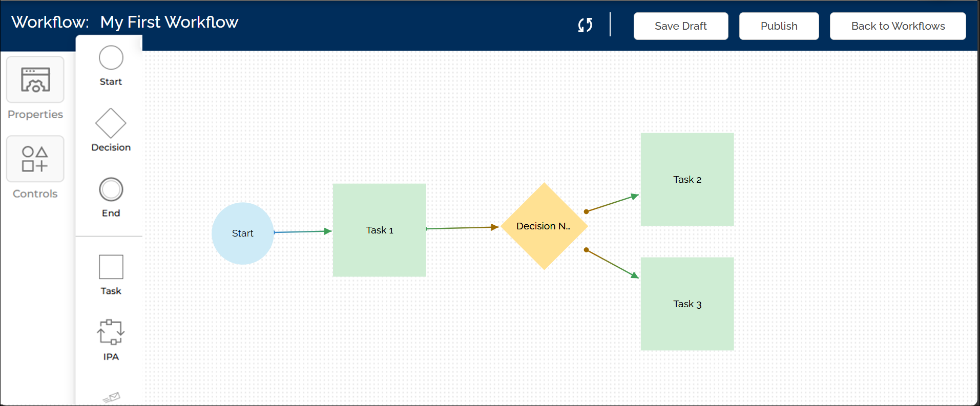Open the Properties panel icon
The height and width of the screenshot is (406, 980).
35,80
